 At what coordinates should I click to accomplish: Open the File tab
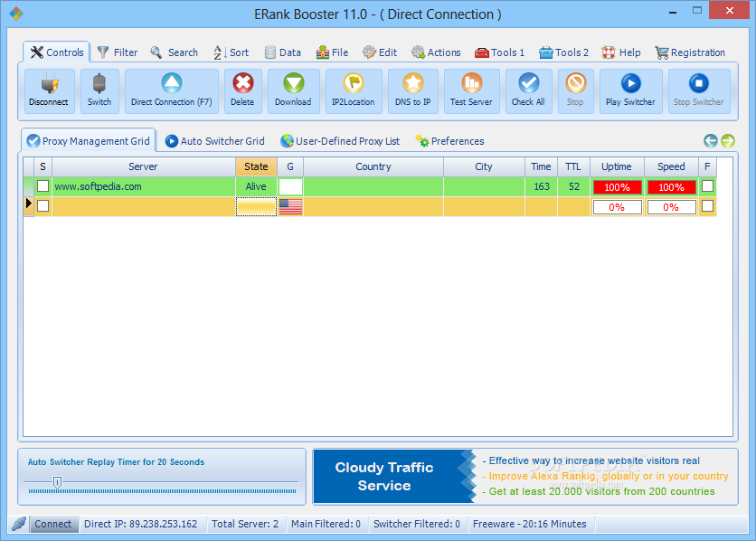point(332,52)
